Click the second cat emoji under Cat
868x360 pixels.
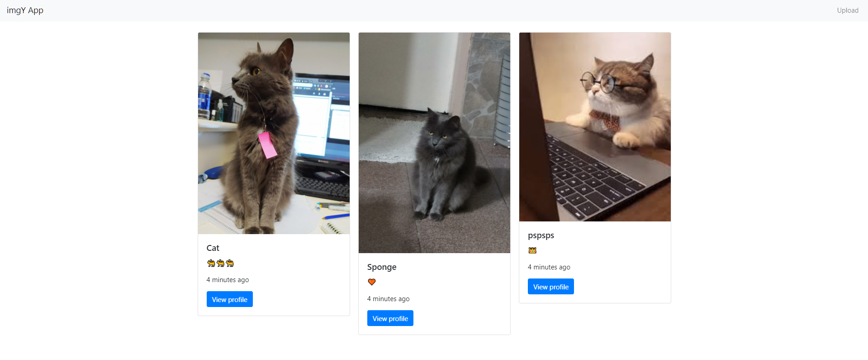tap(220, 263)
